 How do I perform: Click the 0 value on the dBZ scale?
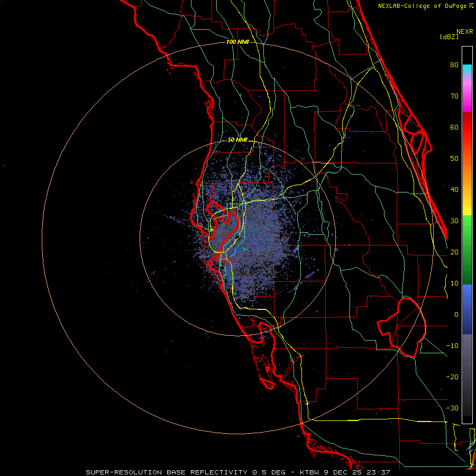[x=456, y=315]
